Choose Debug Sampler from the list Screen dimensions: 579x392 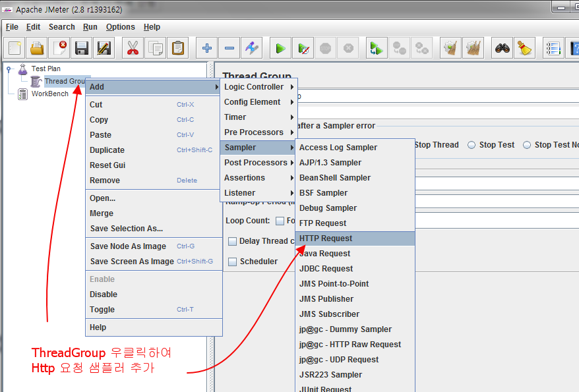pos(355,208)
